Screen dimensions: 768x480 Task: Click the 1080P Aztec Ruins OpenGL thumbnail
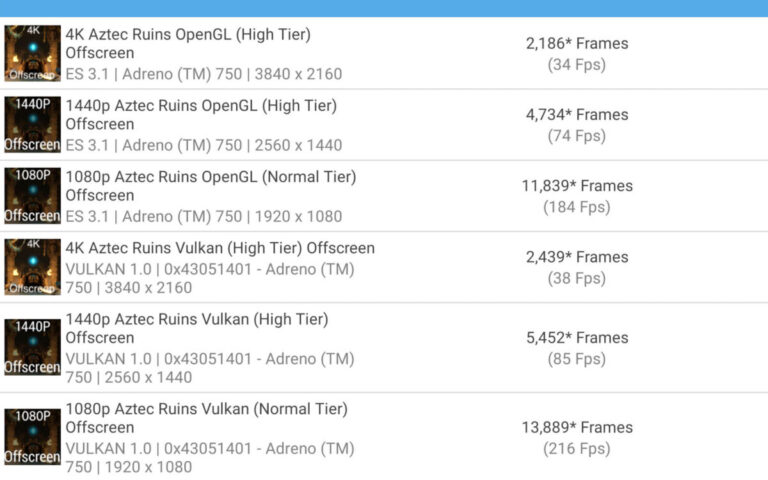point(32,195)
